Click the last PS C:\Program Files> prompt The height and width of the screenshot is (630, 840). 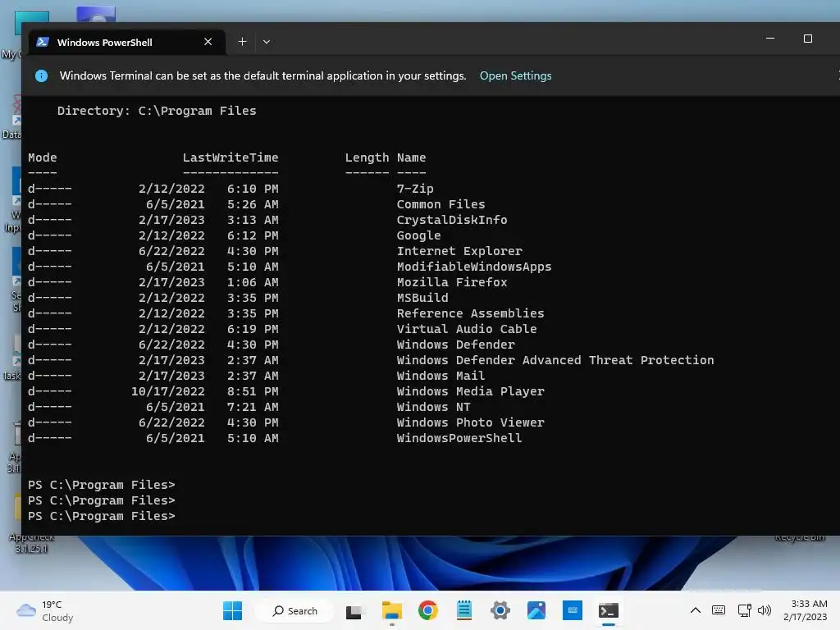click(101, 516)
